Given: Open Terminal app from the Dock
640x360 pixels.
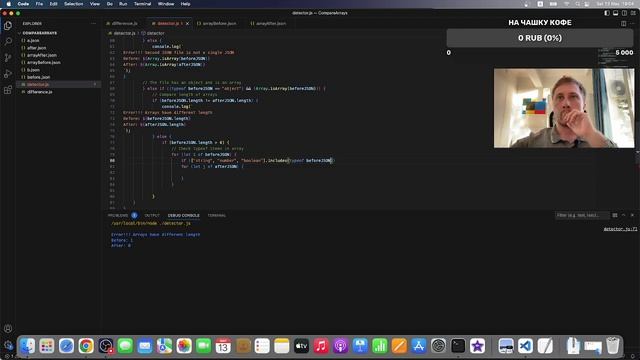Looking at the screenshot, I should [458, 346].
